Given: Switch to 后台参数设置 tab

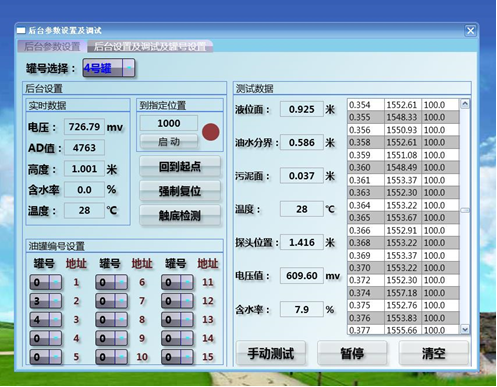Looking at the screenshot, I should coord(52,46).
